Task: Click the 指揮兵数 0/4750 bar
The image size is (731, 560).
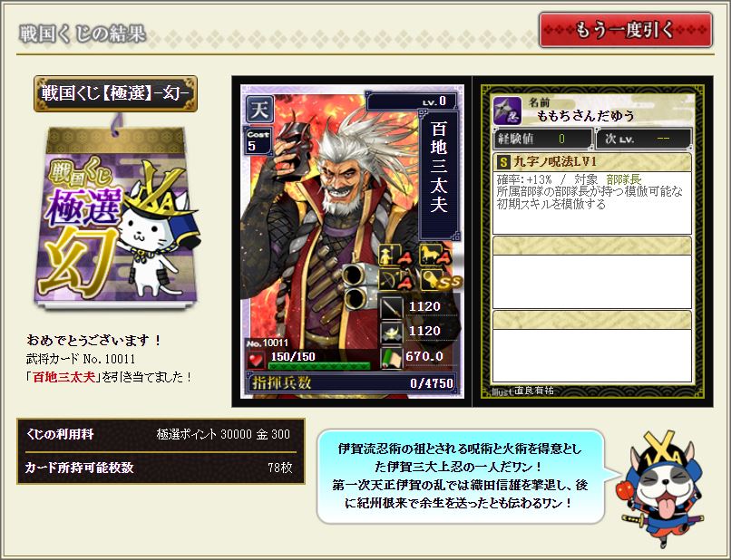Action: (352, 382)
